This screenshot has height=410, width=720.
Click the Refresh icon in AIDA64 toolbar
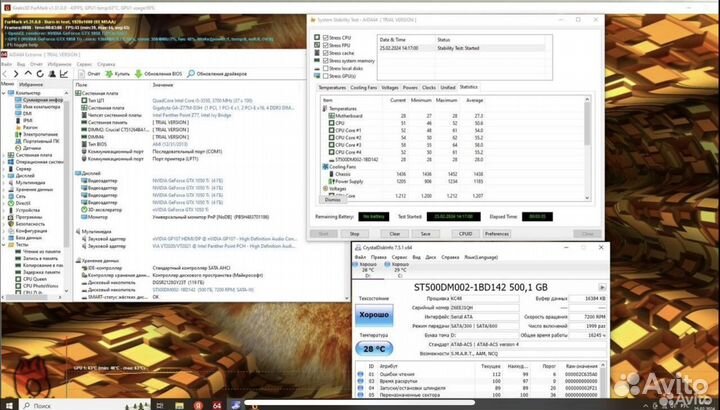click(38, 73)
